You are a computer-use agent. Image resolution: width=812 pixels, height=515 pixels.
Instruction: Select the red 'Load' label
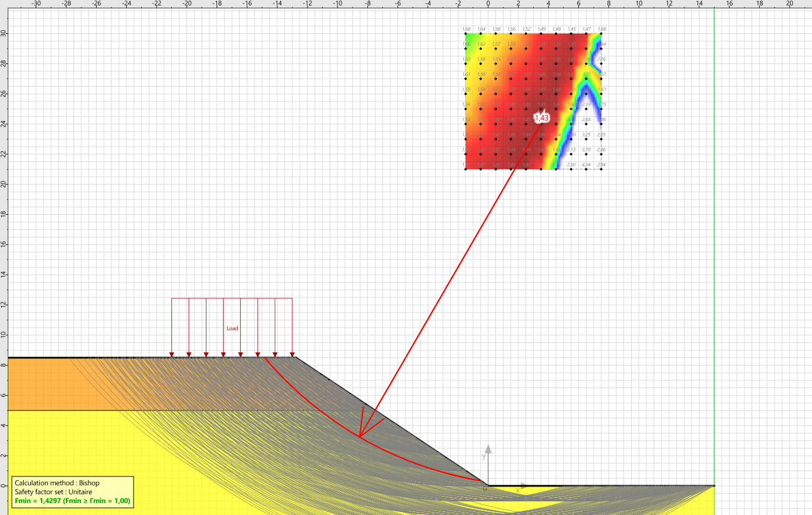pos(233,328)
